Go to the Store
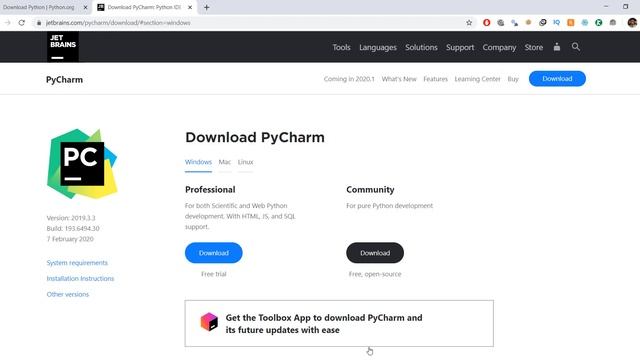This screenshot has height=360, width=640. tap(534, 47)
